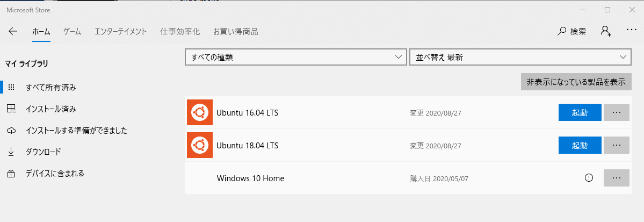The image size is (644, 222).
Task: Open the top-right three-dot menu
Action: point(631,30)
